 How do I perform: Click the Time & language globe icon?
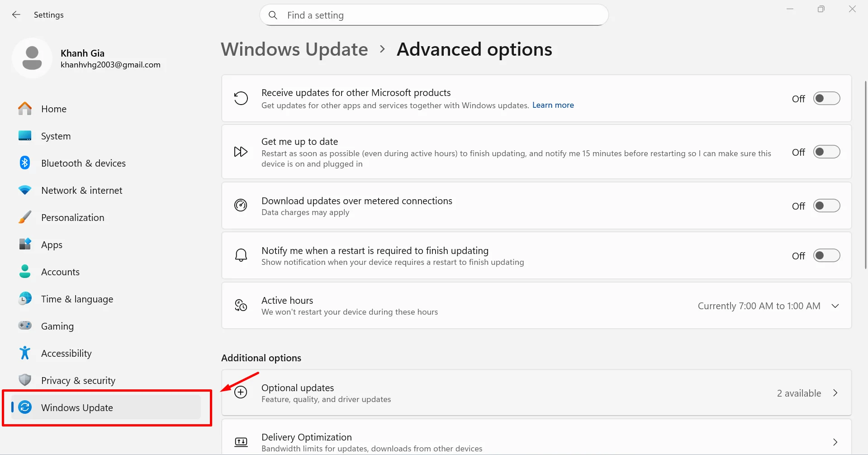(x=25, y=299)
